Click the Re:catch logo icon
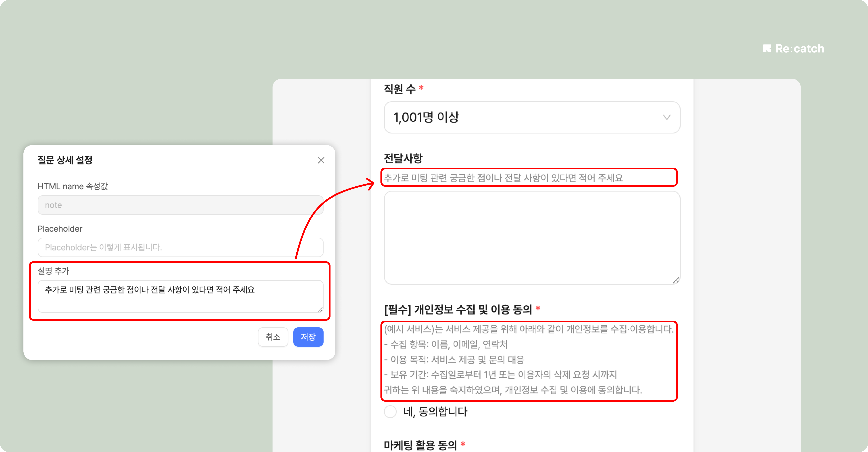 767,49
